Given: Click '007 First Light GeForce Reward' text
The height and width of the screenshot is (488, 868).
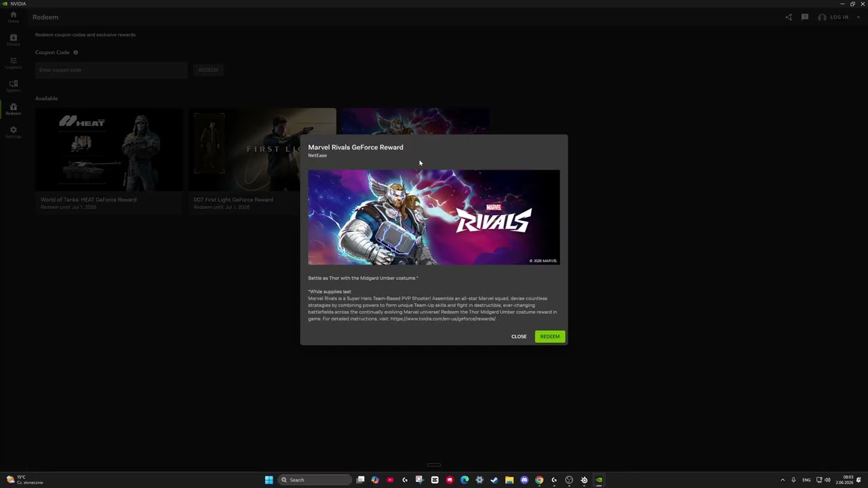Looking at the screenshot, I should [x=233, y=200].
